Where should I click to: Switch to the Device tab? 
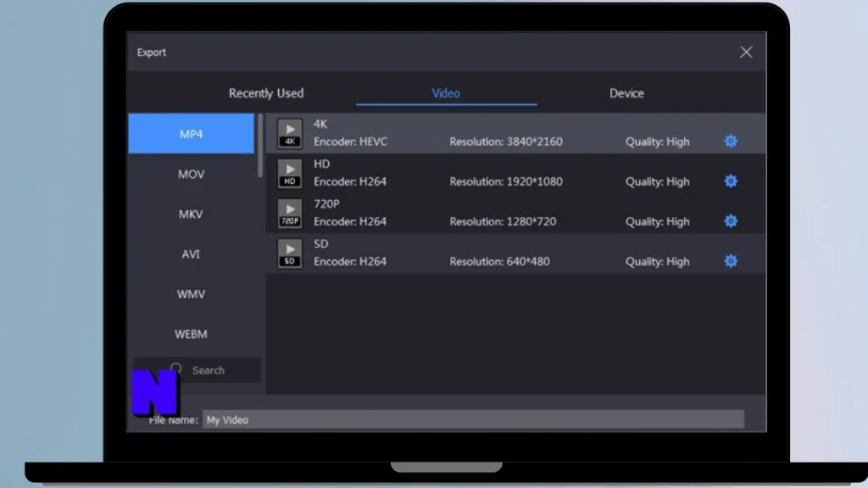tap(626, 93)
